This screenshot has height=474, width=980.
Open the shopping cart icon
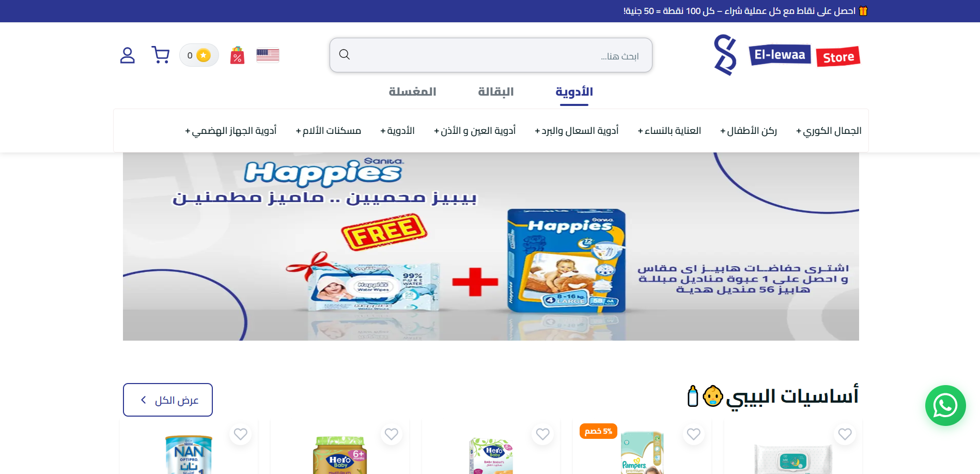click(x=161, y=55)
